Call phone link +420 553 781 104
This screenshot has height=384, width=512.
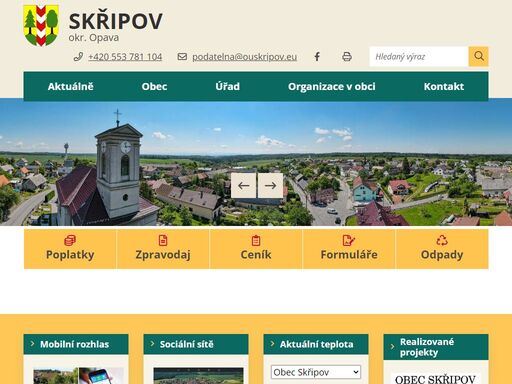pyautogui.click(x=125, y=57)
